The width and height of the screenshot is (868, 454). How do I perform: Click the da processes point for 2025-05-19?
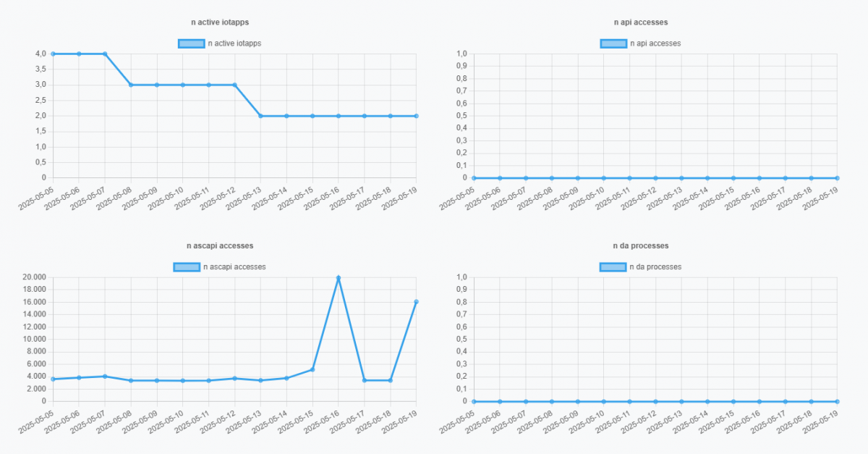[x=837, y=401]
